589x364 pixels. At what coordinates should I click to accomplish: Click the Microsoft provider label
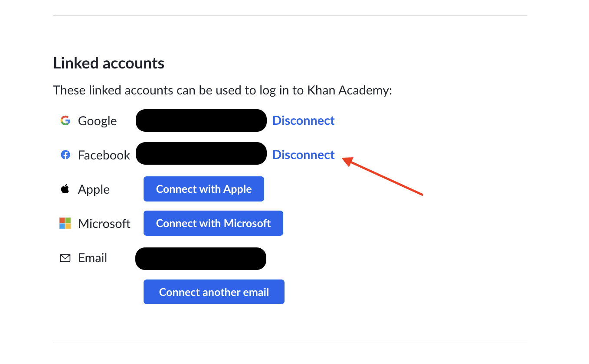(x=104, y=224)
